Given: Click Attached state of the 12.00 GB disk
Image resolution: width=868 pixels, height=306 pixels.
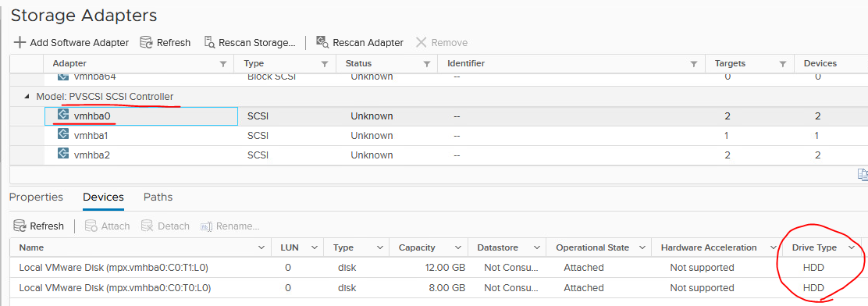Looking at the screenshot, I should (583, 268).
